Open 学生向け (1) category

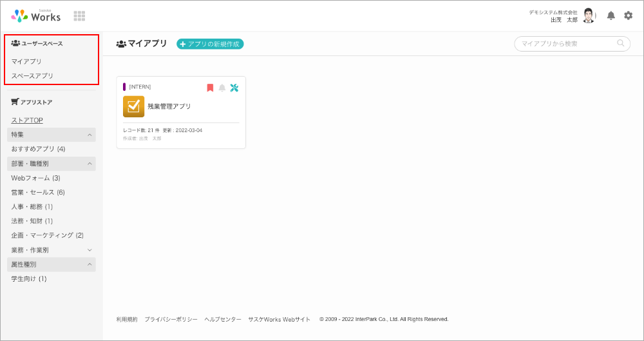(29, 278)
